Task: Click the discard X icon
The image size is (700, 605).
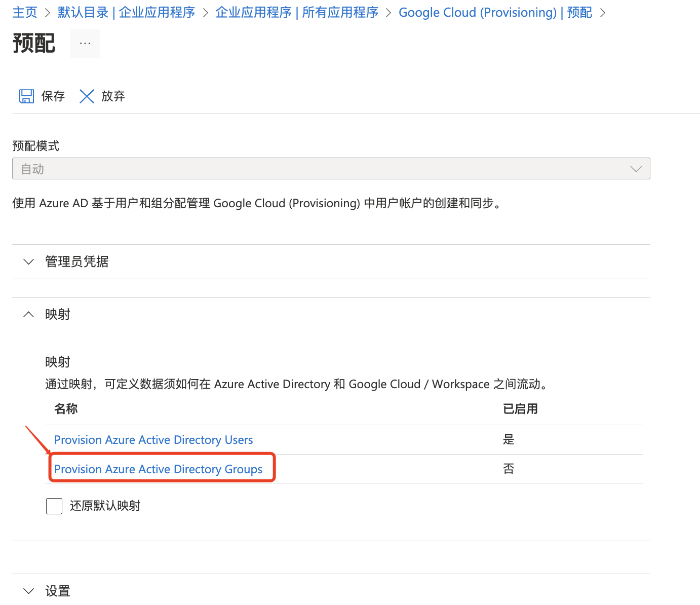Action: coord(87,96)
